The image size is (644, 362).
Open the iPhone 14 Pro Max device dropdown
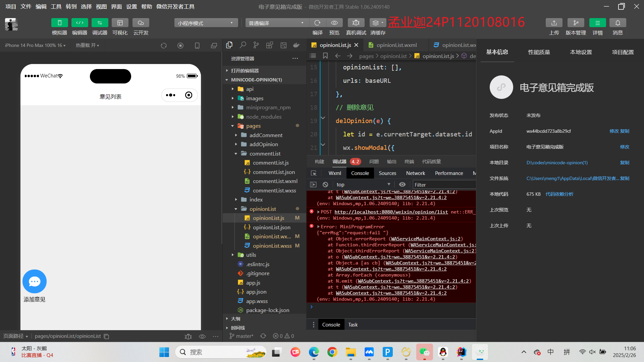[35, 45]
